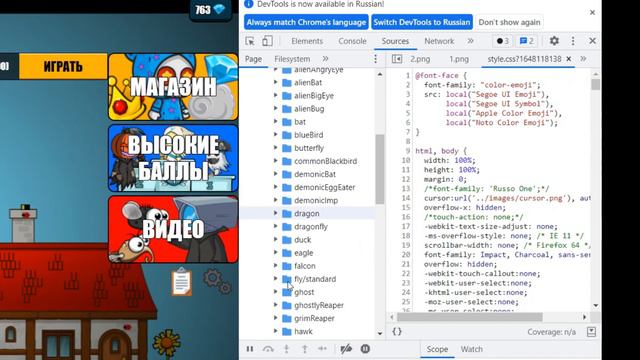Screen dimensions: 640x360
Task: Toggle deactivate breakpoints icon
Action: [346, 349]
